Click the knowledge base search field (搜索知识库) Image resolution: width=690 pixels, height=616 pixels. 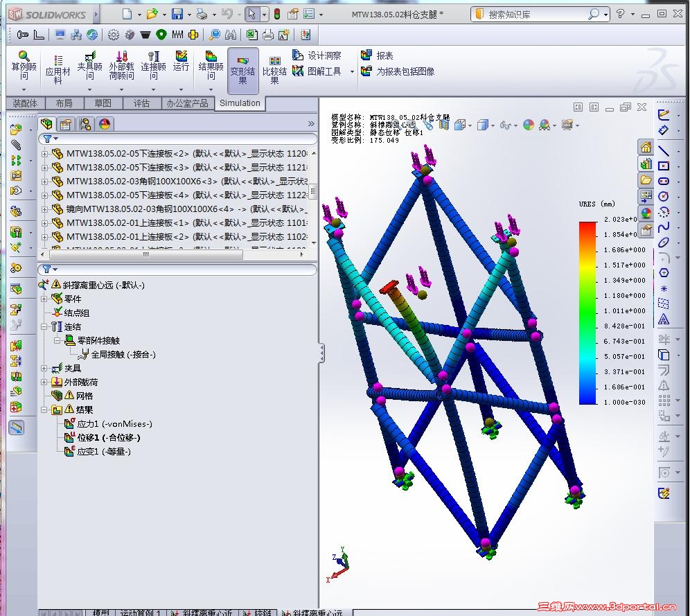coord(537,15)
